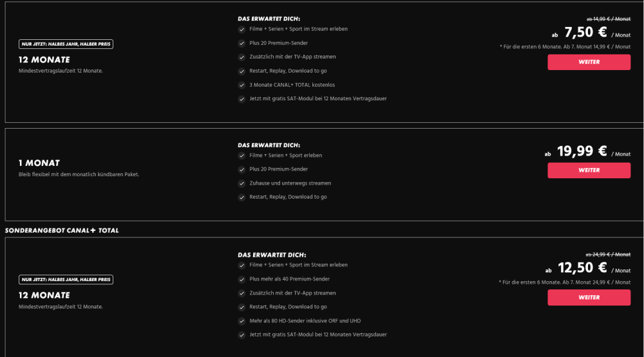Screen dimensions: 644x357
Task: Click the 'NUR JETZT' badge in TOTAL offer
Action: tap(66, 280)
